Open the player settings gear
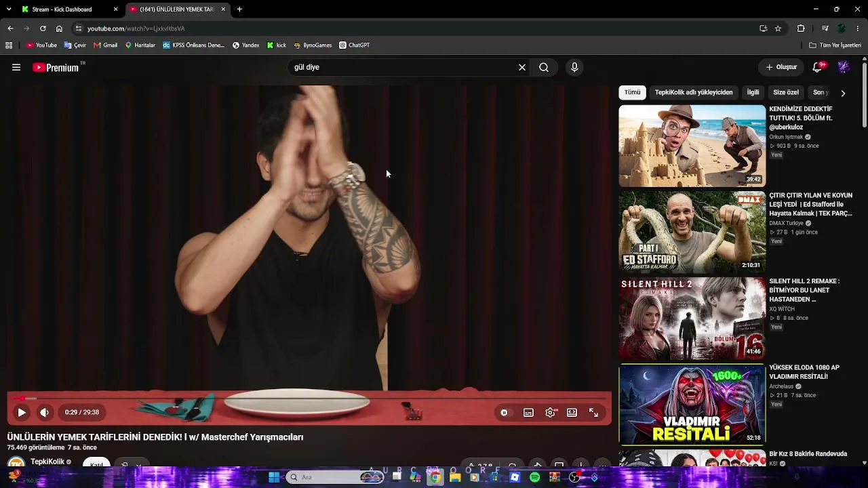This screenshot has height=488, width=868. point(551,412)
